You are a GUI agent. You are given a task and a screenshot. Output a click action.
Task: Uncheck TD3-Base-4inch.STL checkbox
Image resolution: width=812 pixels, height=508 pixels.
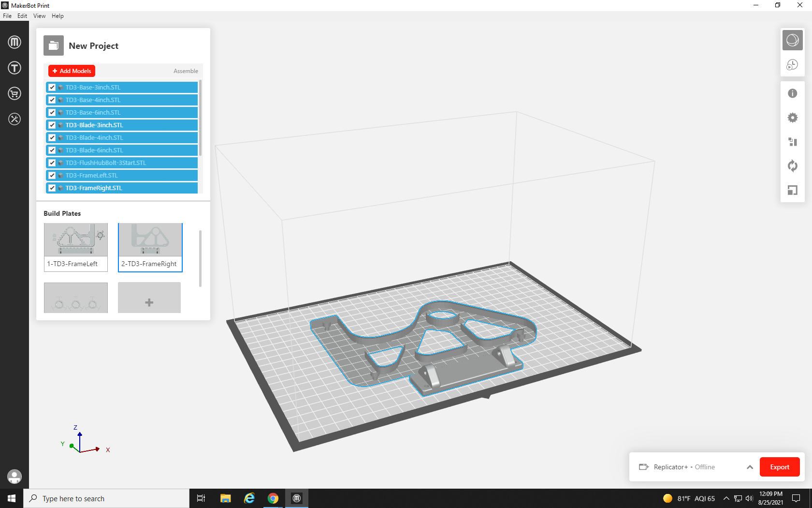point(52,100)
